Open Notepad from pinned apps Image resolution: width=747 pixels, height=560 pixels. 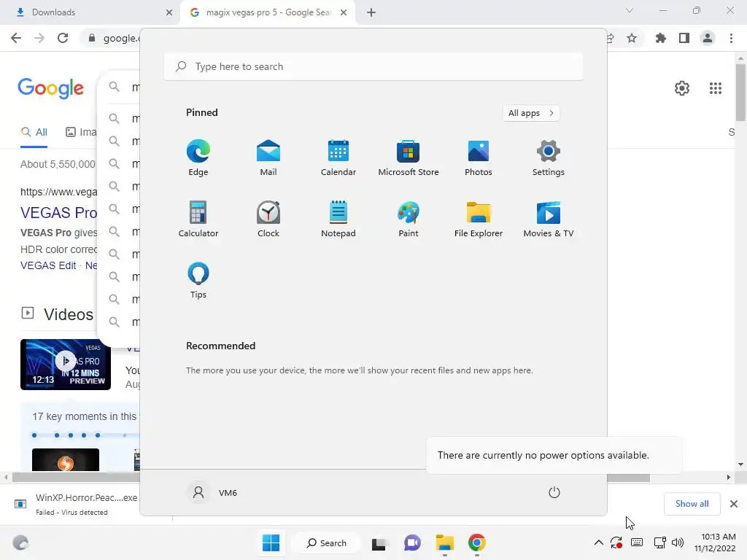(x=338, y=219)
